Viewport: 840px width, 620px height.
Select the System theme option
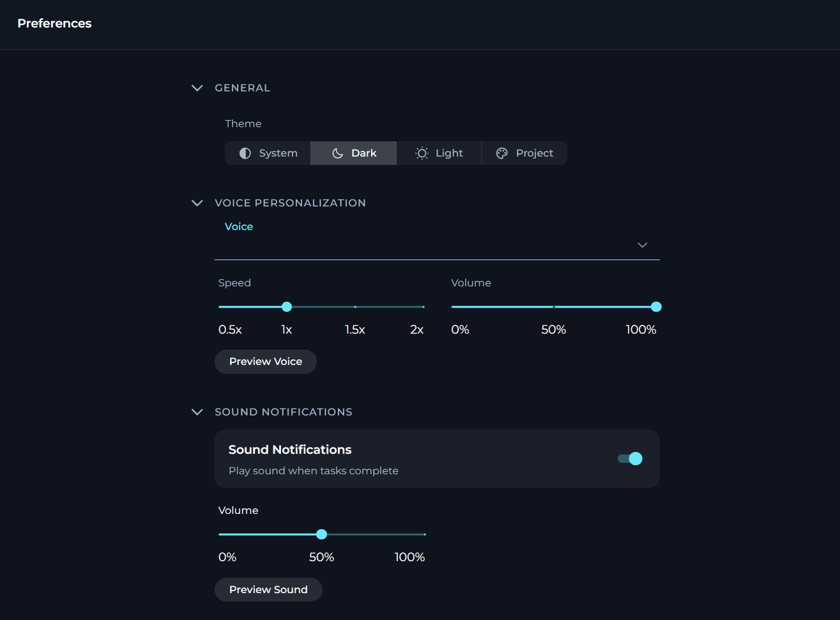[x=268, y=153]
